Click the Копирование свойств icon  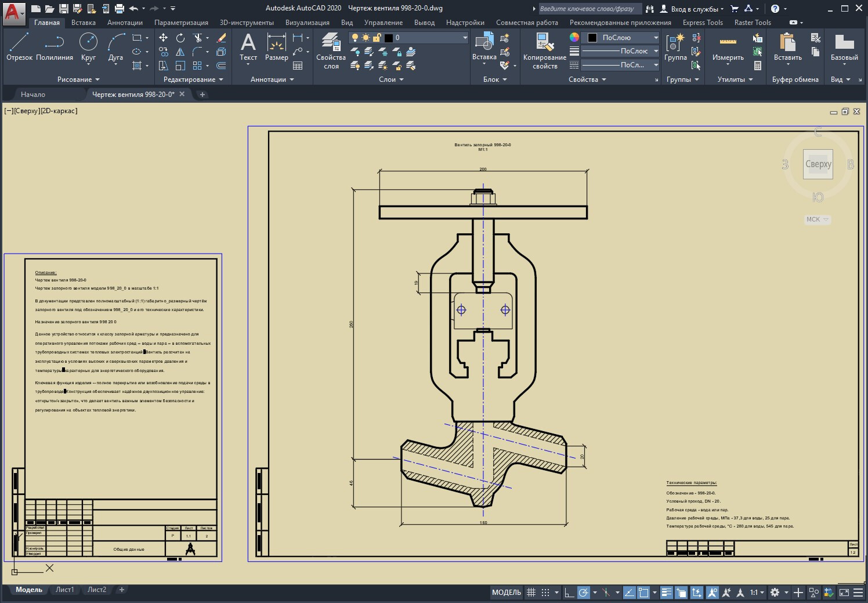[544, 50]
